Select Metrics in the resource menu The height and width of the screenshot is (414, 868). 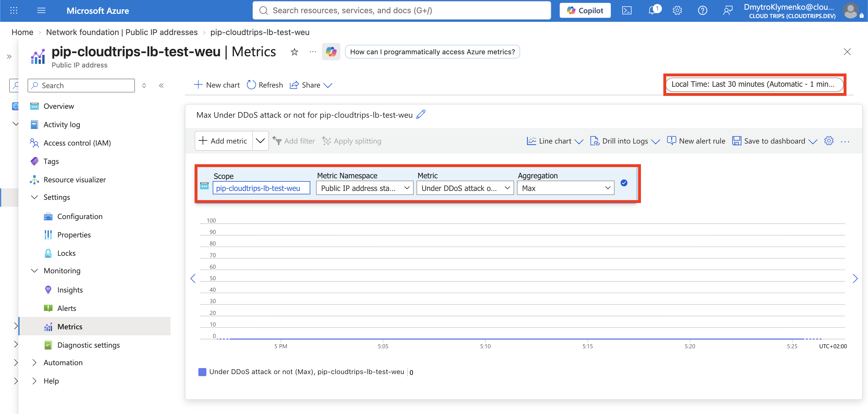pyautogui.click(x=95, y=327)
